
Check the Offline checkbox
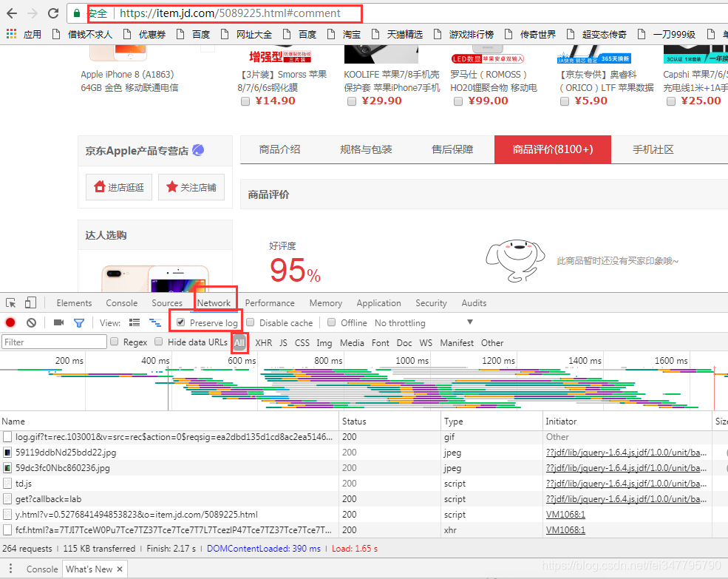(332, 322)
